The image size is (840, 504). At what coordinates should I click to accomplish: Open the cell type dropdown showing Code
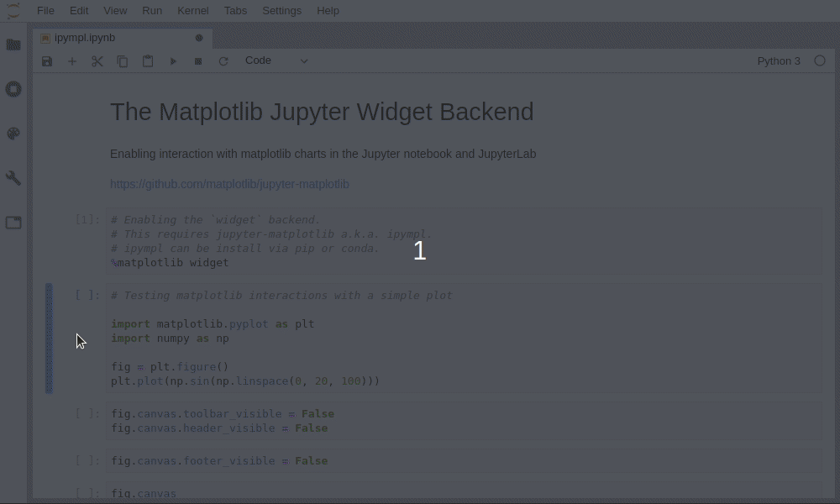click(x=276, y=60)
